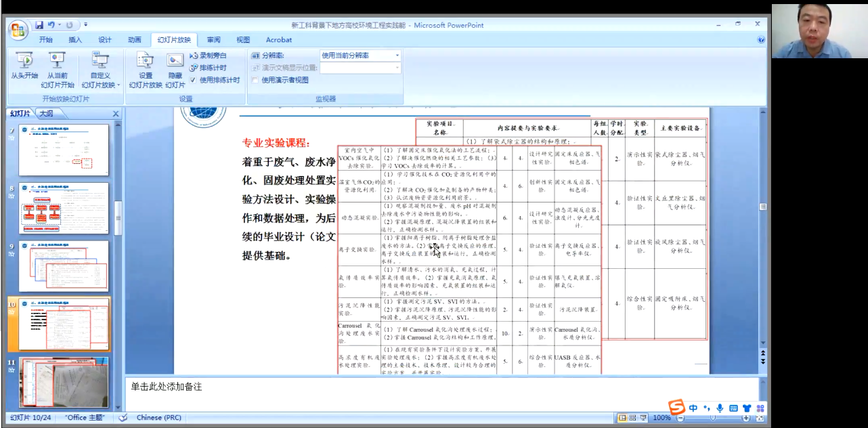Uncheck Use Rehearsed Timings (使用排练计时) checkbox
Image resolution: width=868 pixels, height=428 pixels.
coord(193,80)
